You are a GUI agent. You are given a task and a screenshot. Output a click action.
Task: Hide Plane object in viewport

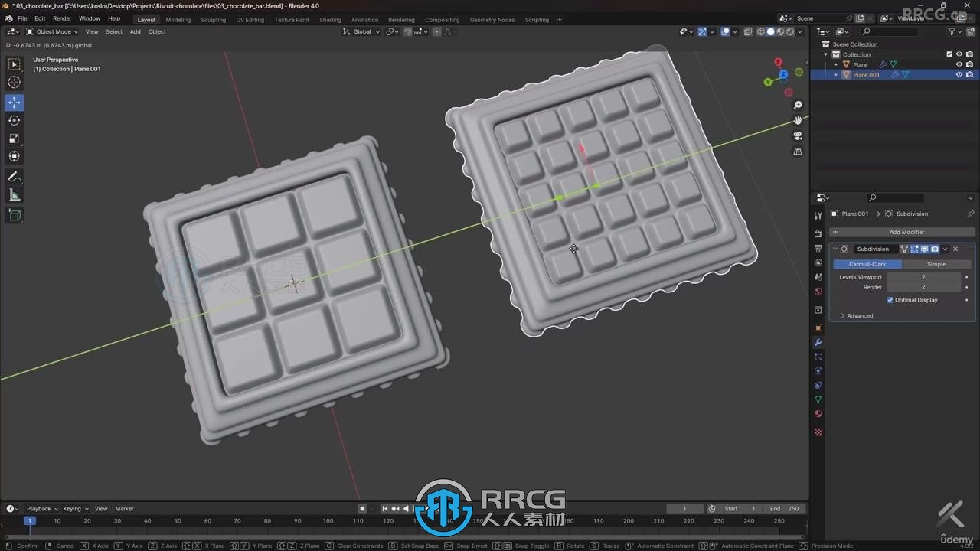[959, 64]
